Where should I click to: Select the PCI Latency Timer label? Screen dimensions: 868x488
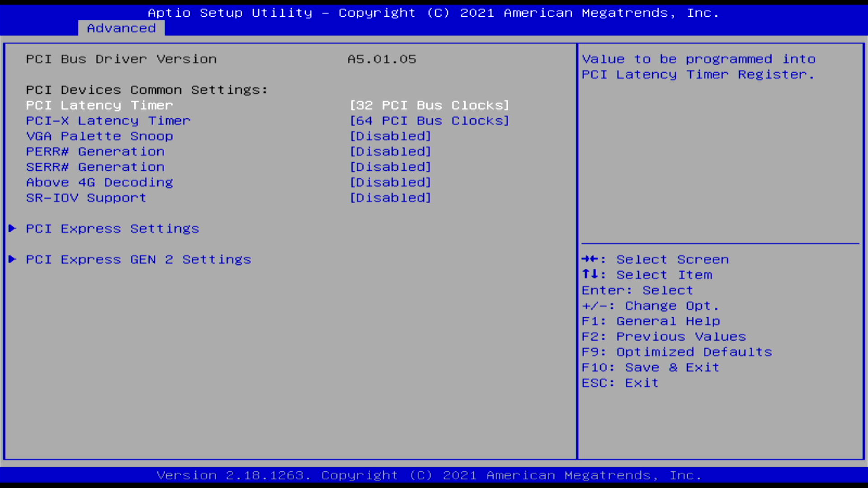tap(99, 105)
